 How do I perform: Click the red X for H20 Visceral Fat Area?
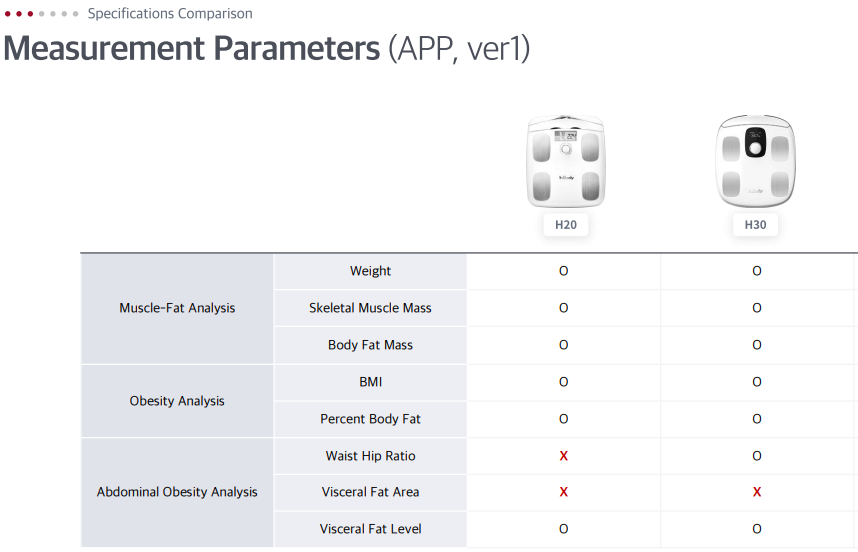564,492
